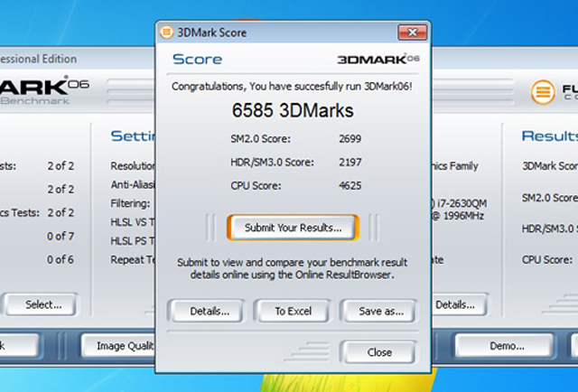Click the SM2.0 Score: label in dialog

261,139
